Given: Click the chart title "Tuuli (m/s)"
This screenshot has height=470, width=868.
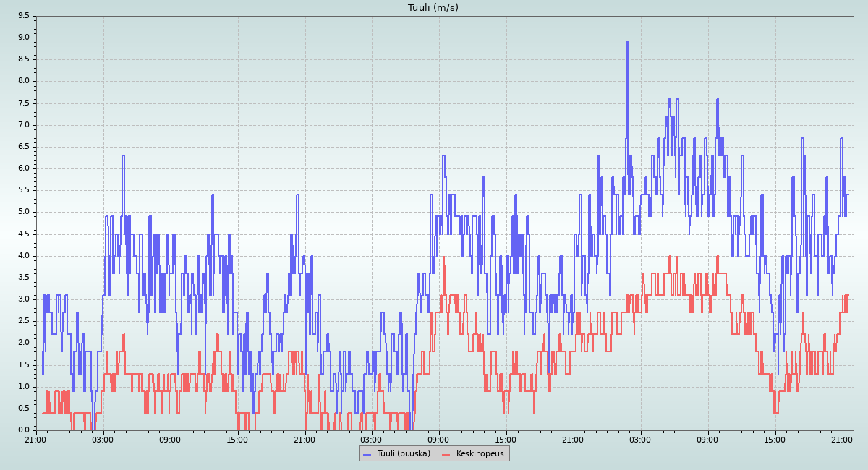Looking at the screenshot, I should click(433, 8).
